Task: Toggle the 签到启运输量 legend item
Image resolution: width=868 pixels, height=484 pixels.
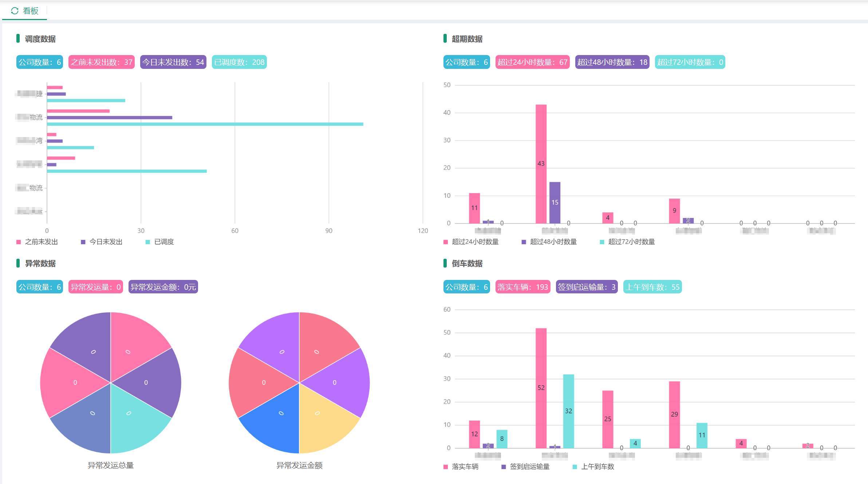Action: (529, 467)
